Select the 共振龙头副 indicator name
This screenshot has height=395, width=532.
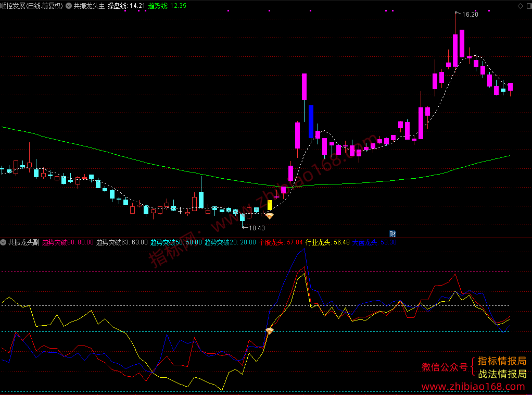pyautogui.click(x=24, y=242)
